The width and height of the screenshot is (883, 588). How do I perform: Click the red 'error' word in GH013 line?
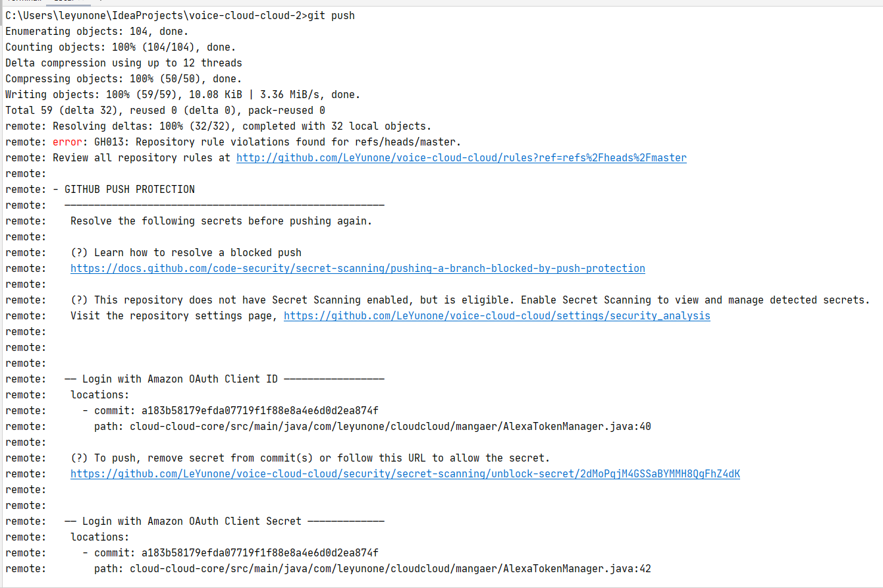tap(67, 142)
